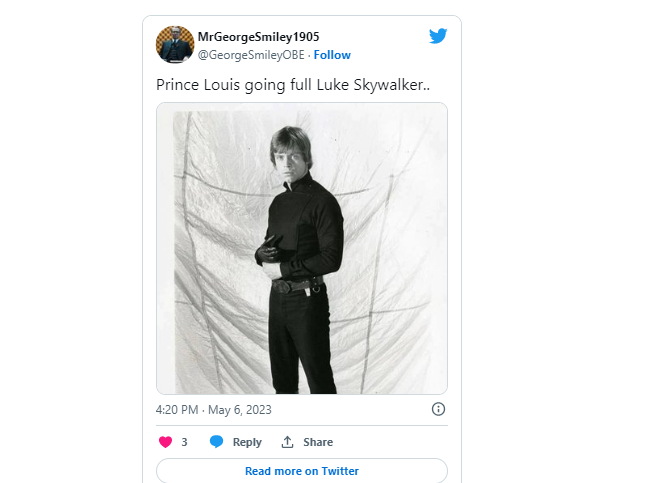Click the Share text label
Image resolution: width=647 pixels, height=483 pixels.
pyautogui.click(x=318, y=442)
